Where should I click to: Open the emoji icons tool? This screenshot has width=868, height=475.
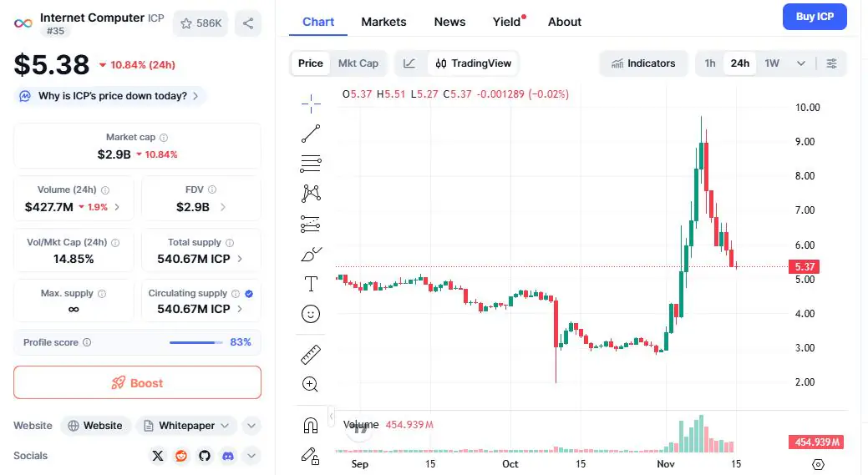(311, 314)
